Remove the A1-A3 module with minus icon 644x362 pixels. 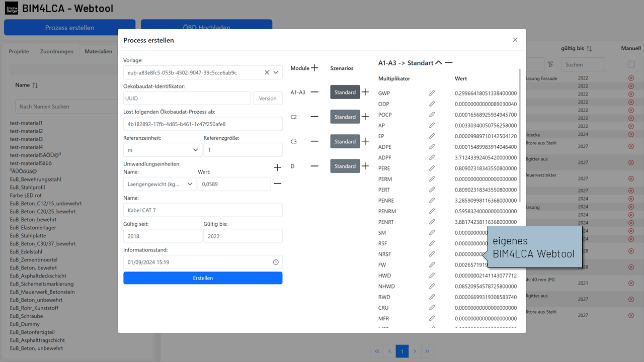click(314, 92)
